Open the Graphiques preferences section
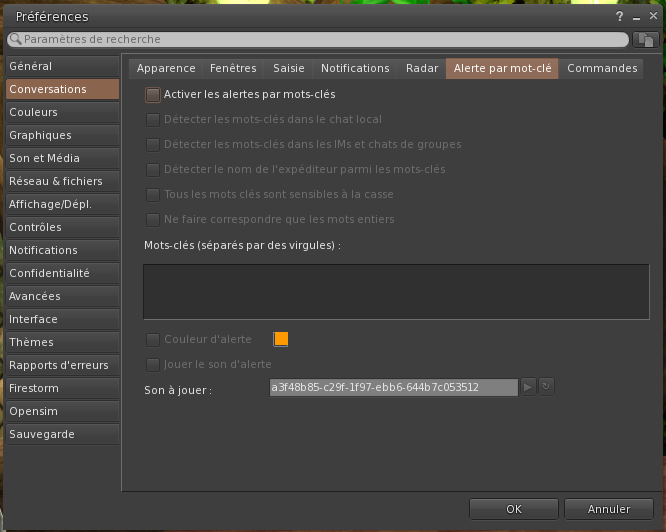Screen dimensions: 666x532 [40, 135]
